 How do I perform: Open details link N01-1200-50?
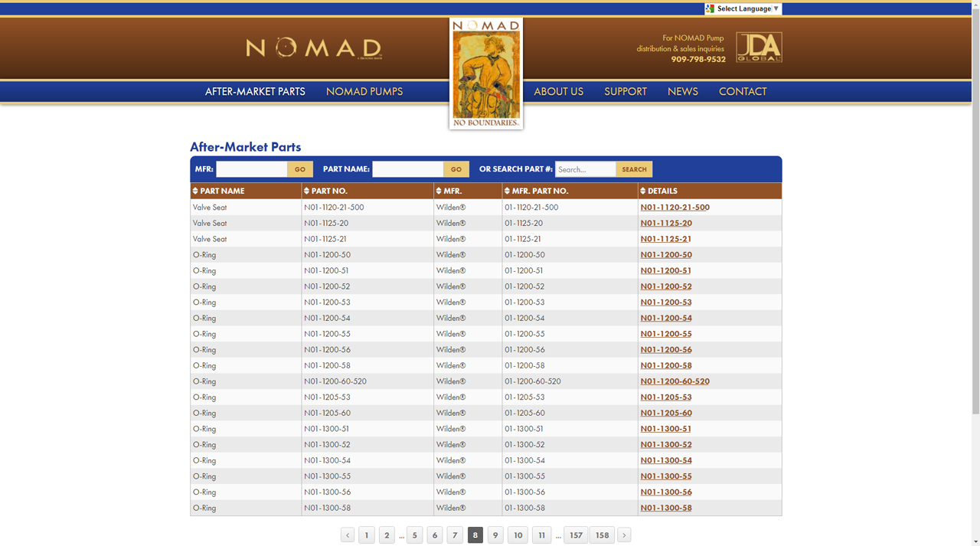click(666, 255)
